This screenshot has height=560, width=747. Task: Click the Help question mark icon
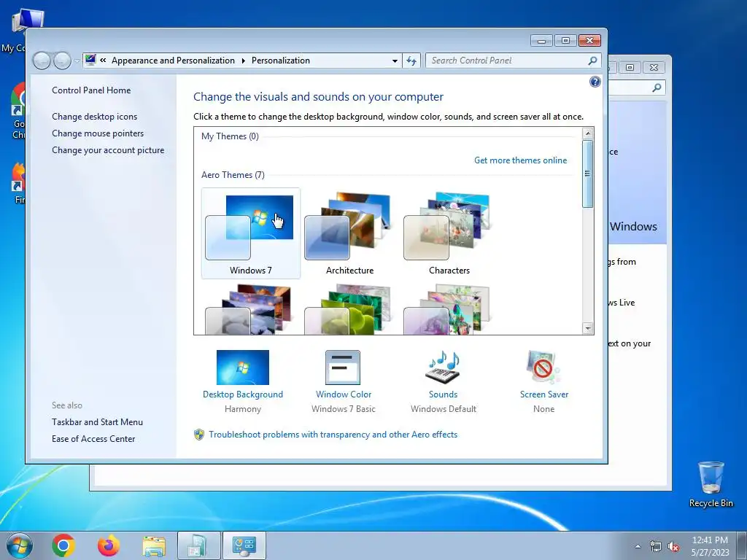(595, 82)
